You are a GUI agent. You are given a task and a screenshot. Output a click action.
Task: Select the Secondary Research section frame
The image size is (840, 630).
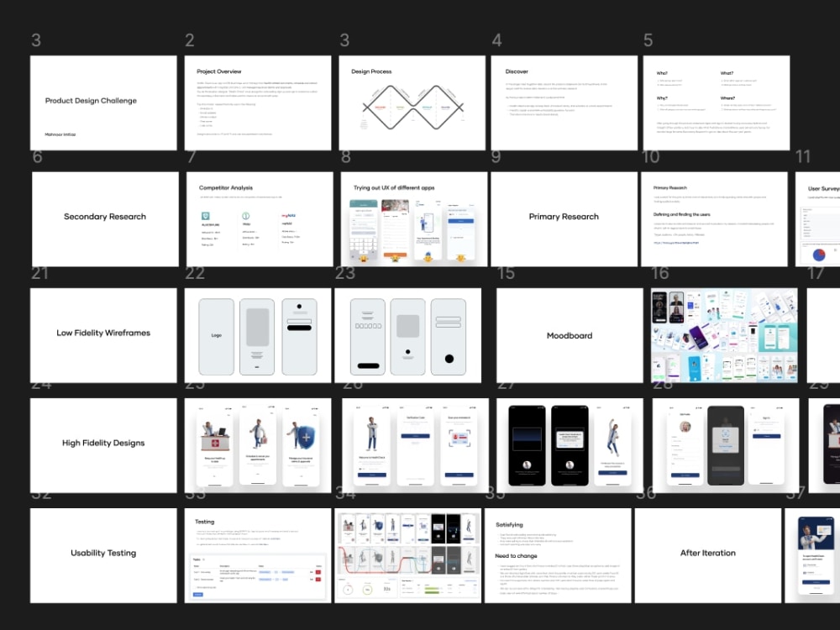[x=105, y=219]
